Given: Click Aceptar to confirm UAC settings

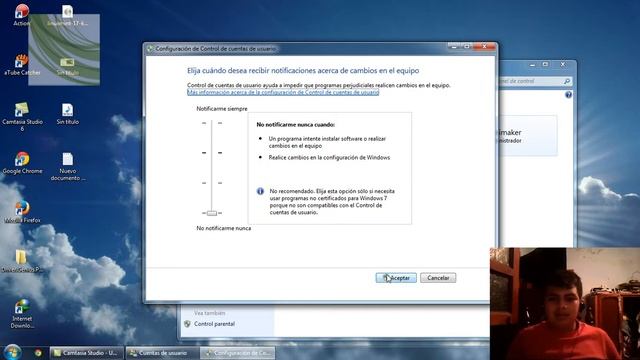Looking at the screenshot, I should [x=396, y=278].
